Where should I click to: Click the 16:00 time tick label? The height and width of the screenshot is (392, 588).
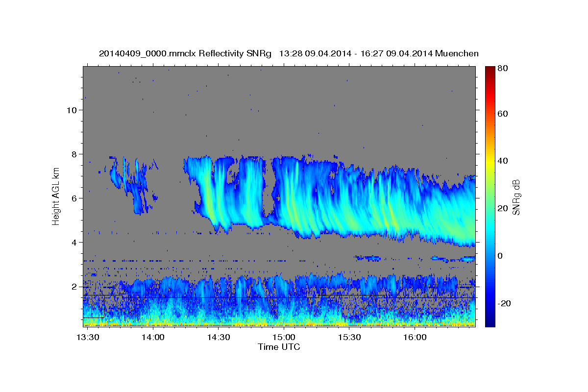pyautogui.click(x=415, y=338)
